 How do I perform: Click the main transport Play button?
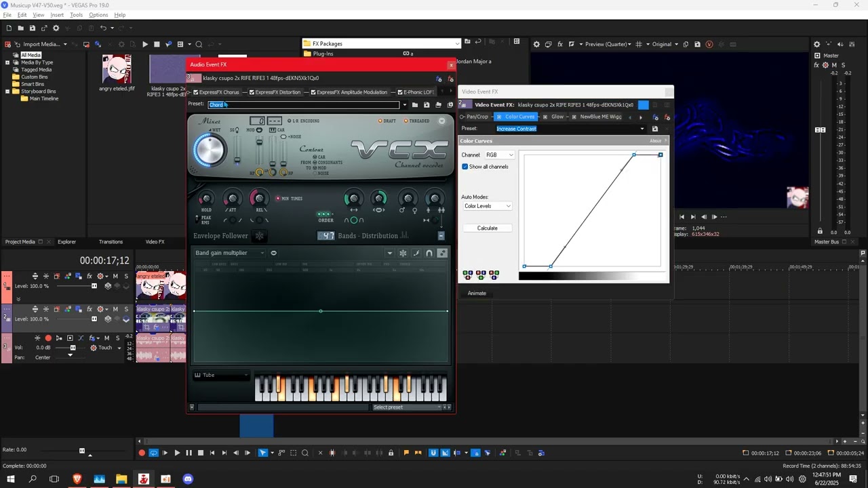(177, 453)
